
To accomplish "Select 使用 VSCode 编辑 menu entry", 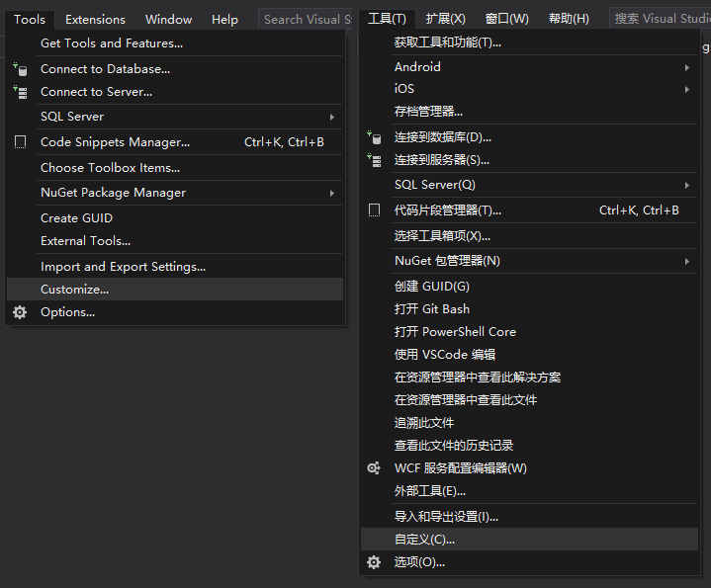I will pos(444,355).
